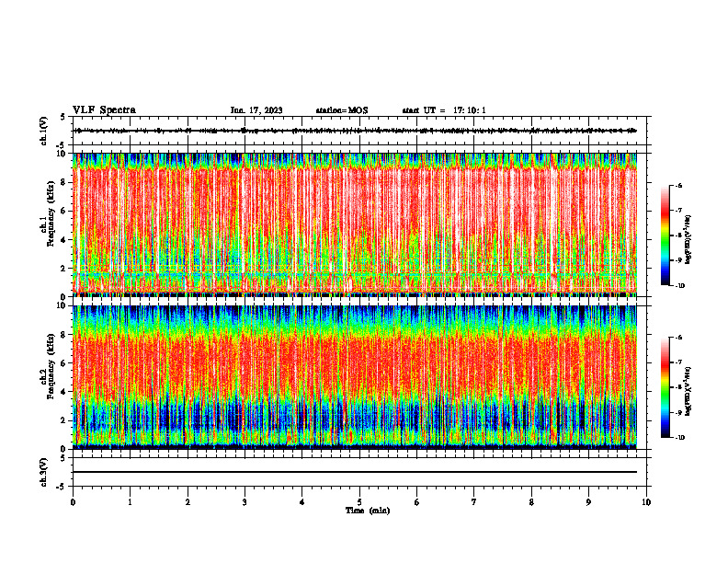Click the "-10" label on ch.1 color scale
The width and height of the screenshot is (728, 563).
click(678, 286)
